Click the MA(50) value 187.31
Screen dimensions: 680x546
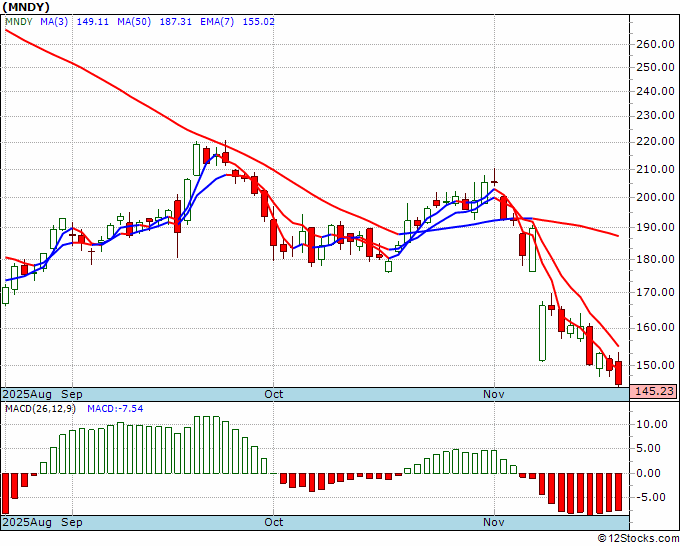click(x=176, y=22)
